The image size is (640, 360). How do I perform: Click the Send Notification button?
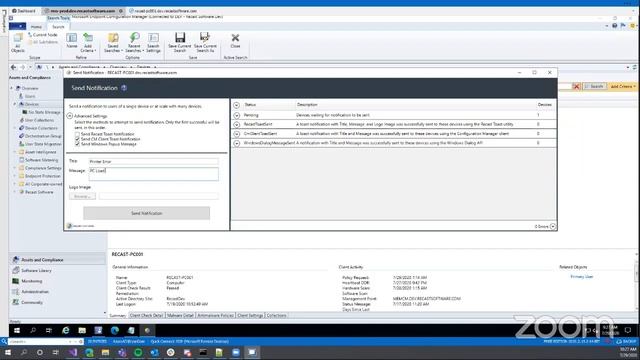(x=147, y=213)
